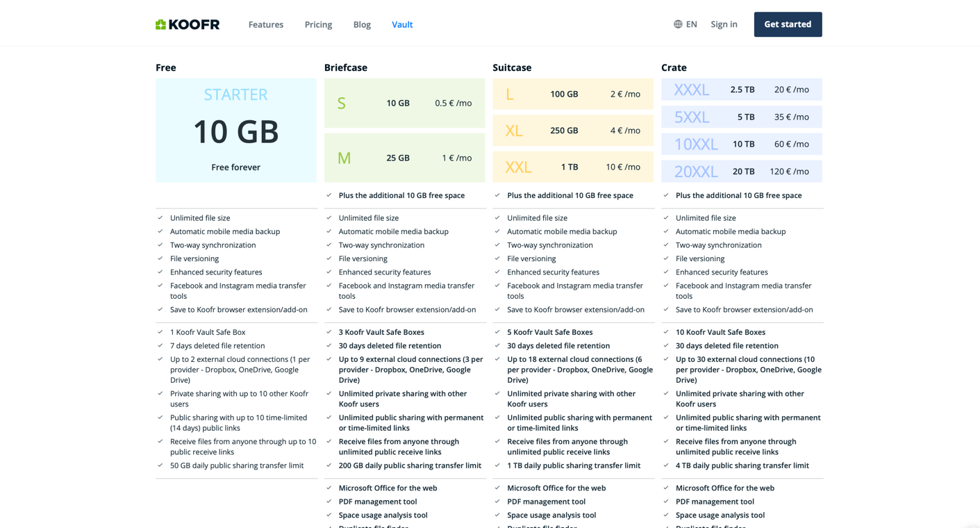
Task: Click "50 GB daily public sharing transfer limit"
Action: click(x=237, y=465)
